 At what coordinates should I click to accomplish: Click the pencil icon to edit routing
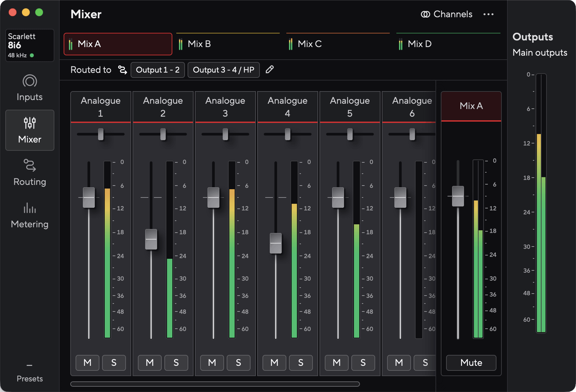pyautogui.click(x=270, y=70)
